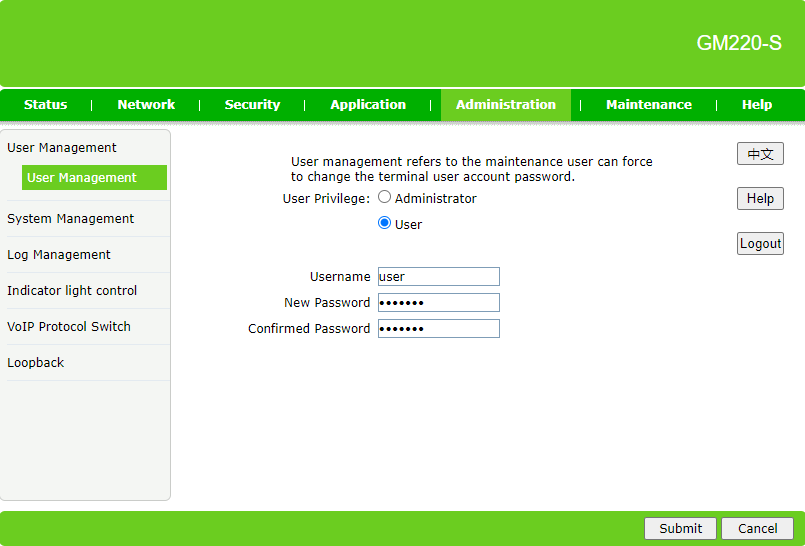Open the Maintenance tab
Viewport: 805px width, 546px height.
pos(649,105)
